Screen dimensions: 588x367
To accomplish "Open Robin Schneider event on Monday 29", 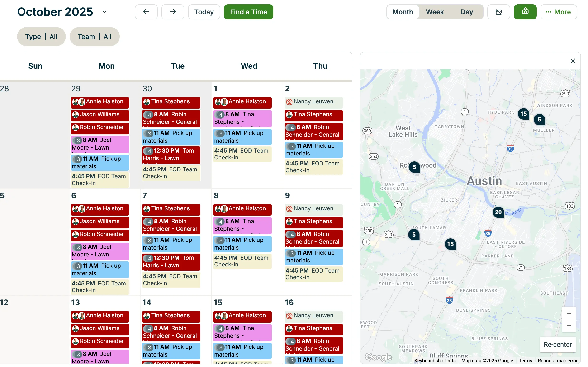I will [100, 128].
